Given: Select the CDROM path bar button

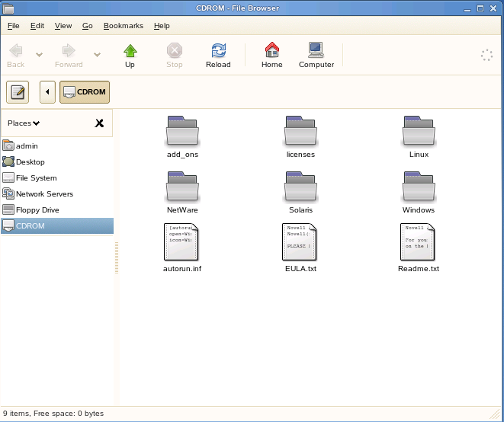Looking at the screenshot, I should (85, 92).
